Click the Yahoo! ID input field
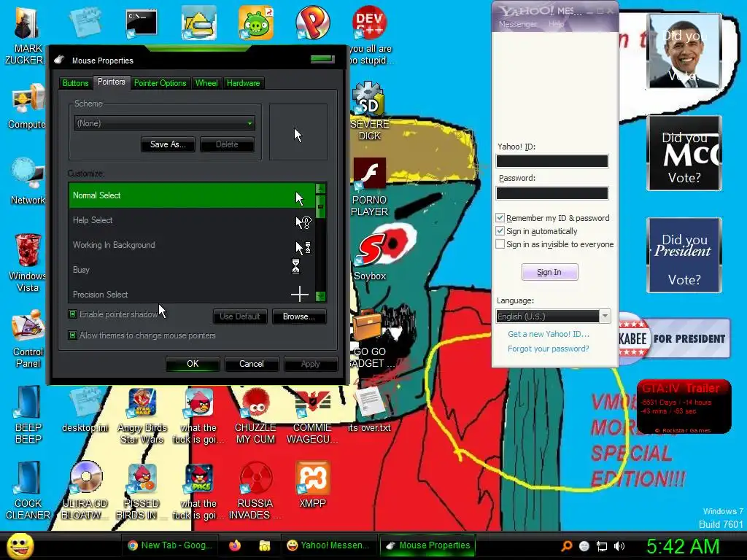Screen dimensions: 747x560 [x=552, y=161]
